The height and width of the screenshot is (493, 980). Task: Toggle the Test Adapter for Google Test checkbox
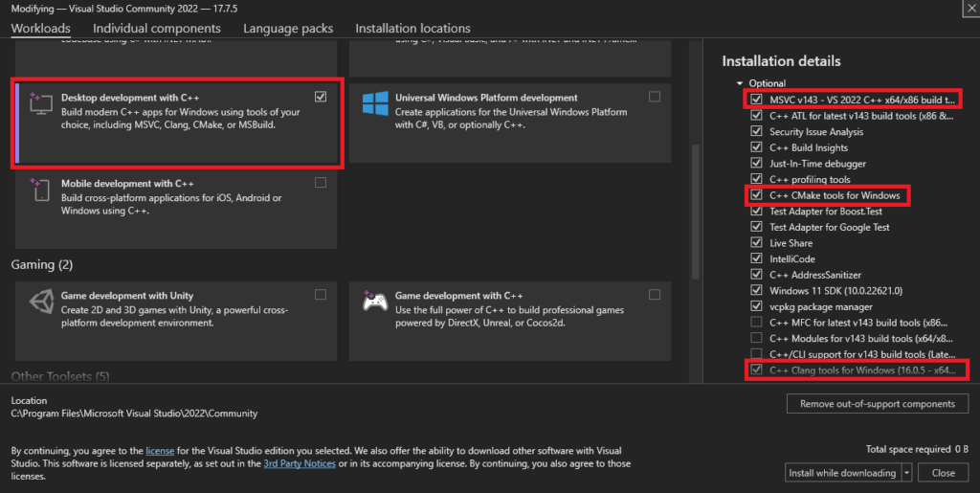tap(756, 227)
